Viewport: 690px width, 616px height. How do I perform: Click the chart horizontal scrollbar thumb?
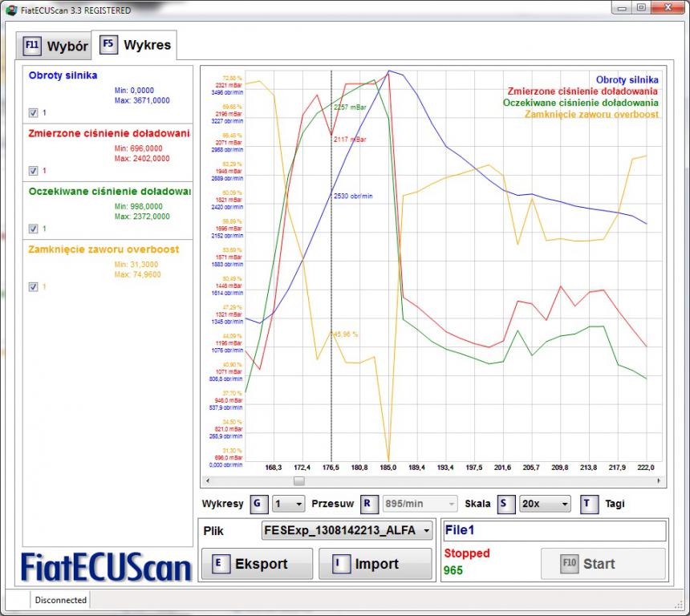pos(299,481)
